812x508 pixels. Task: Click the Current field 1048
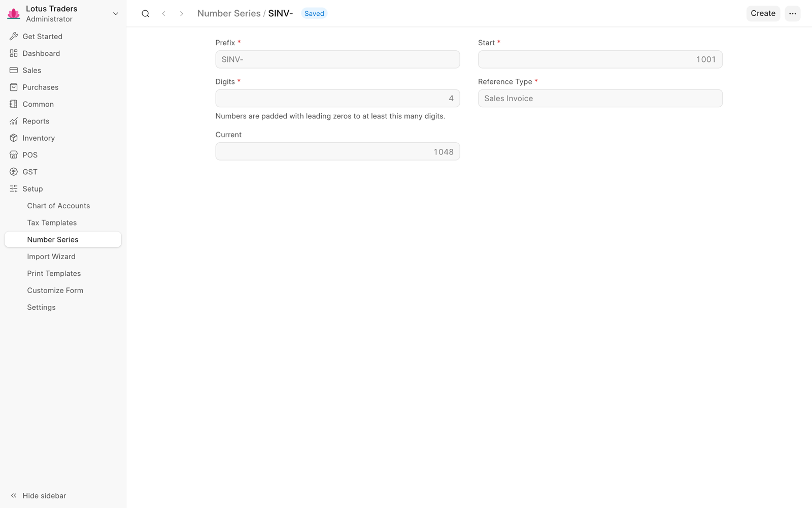(337, 151)
